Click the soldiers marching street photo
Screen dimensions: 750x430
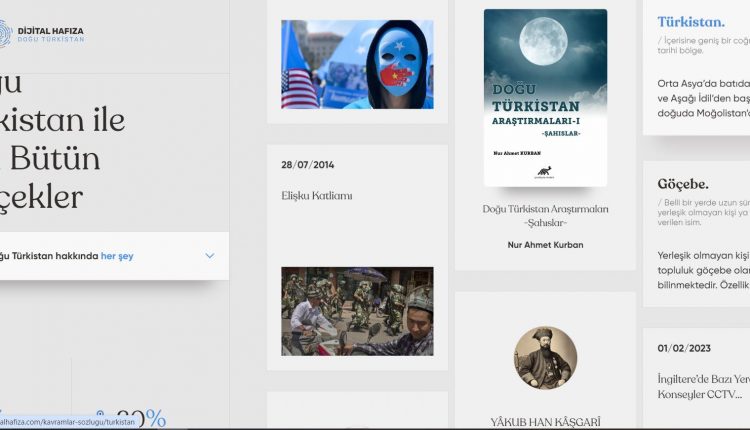[x=357, y=311]
